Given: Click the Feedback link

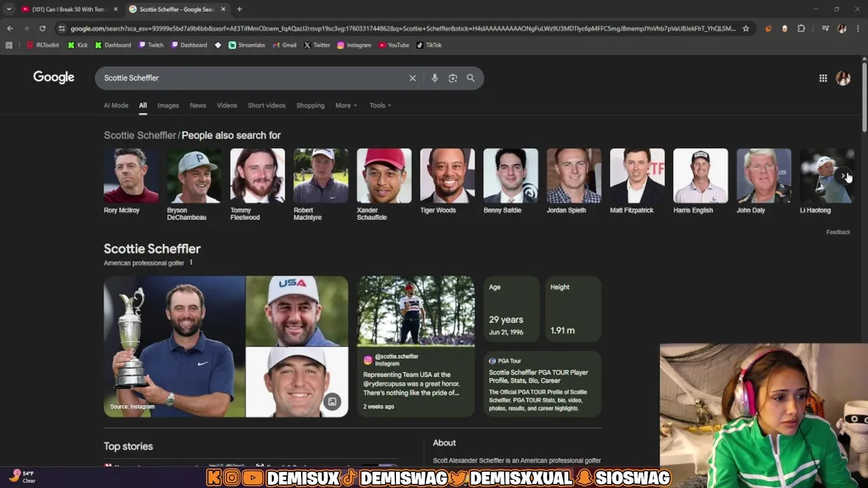Looking at the screenshot, I should (x=838, y=232).
